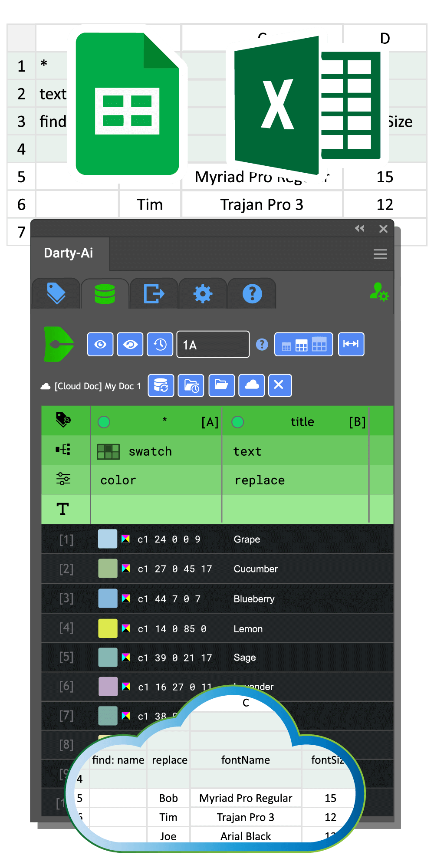Click the cloud document button
Image resolution: width=434 pixels, height=868 pixels.
[252, 385]
